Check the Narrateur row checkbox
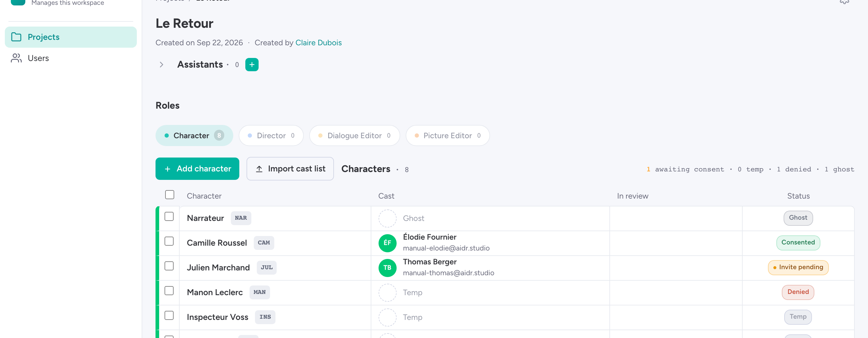The image size is (868, 338). pyautogui.click(x=169, y=217)
